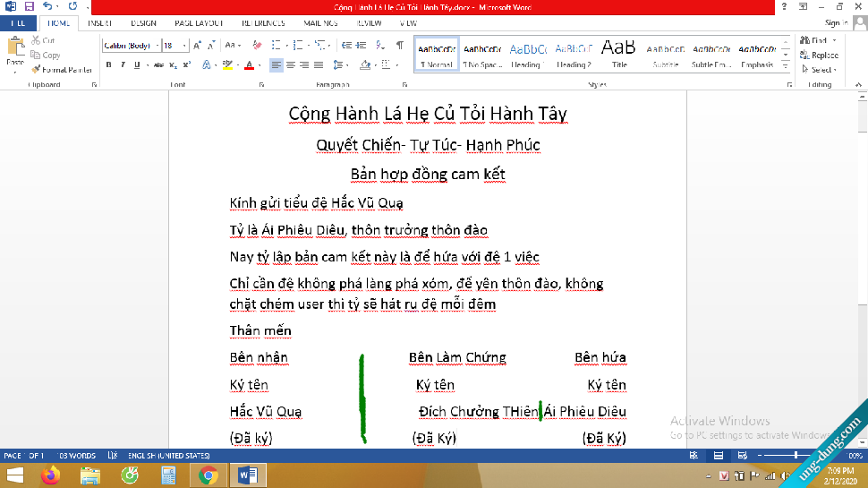Toggle Bold formatting

click(109, 64)
